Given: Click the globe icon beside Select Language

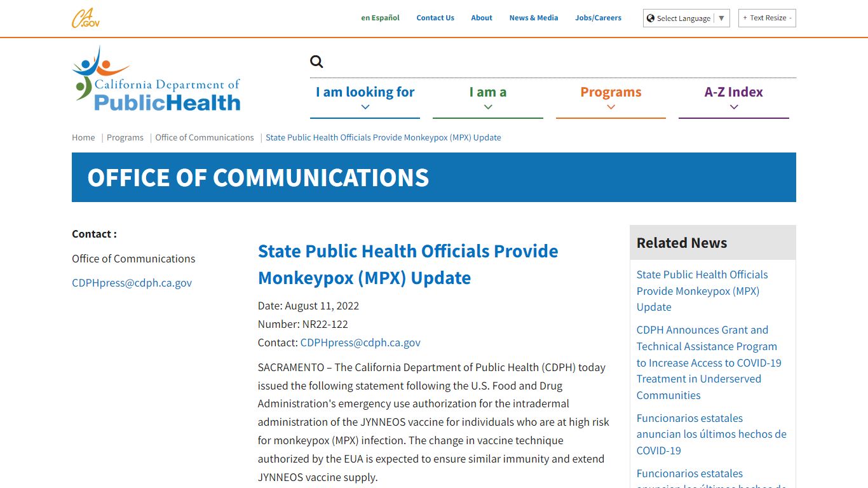Looking at the screenshot, I should 651,18.
